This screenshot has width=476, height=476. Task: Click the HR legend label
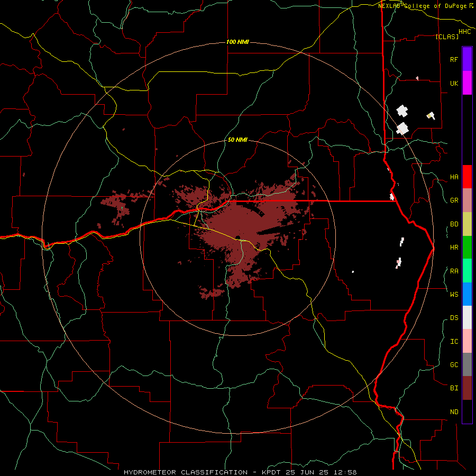coord(454,248)
